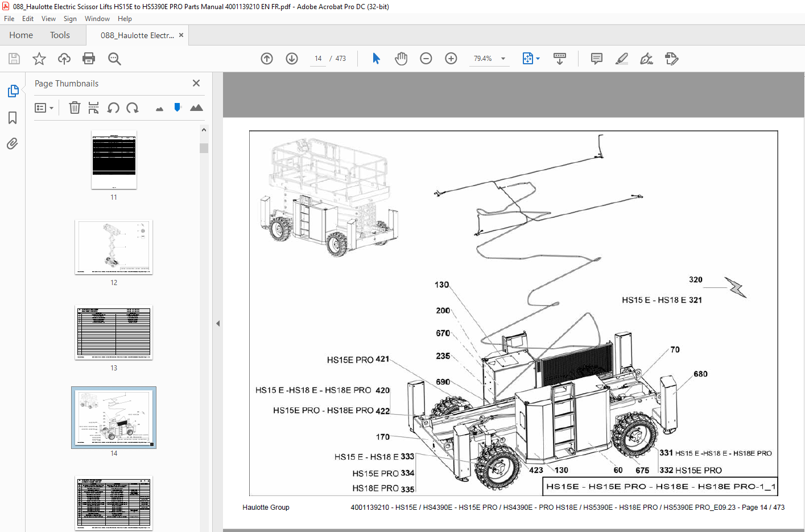Screen dimensions: 805x532
Task: Select the thumbnail below page 14
Action: [x=114, y=504]
